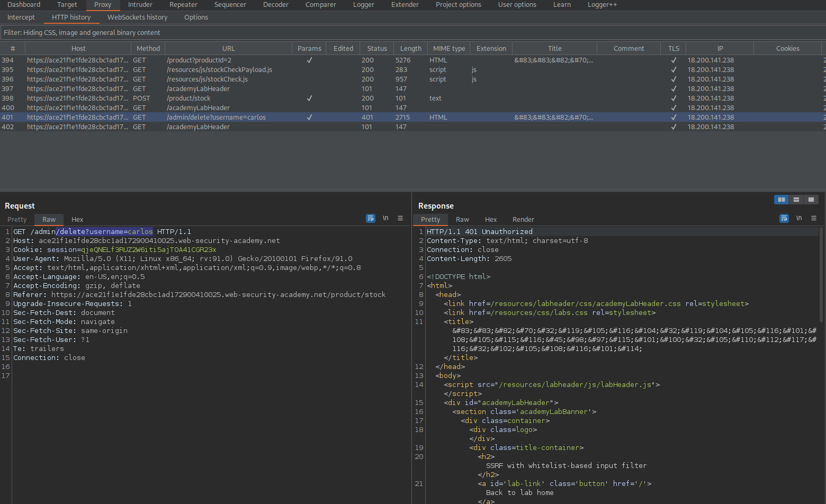Select combined tabbed message layout icon
Image resolution: width=826 pixels, height=504 pixels.
coord(811,200)
